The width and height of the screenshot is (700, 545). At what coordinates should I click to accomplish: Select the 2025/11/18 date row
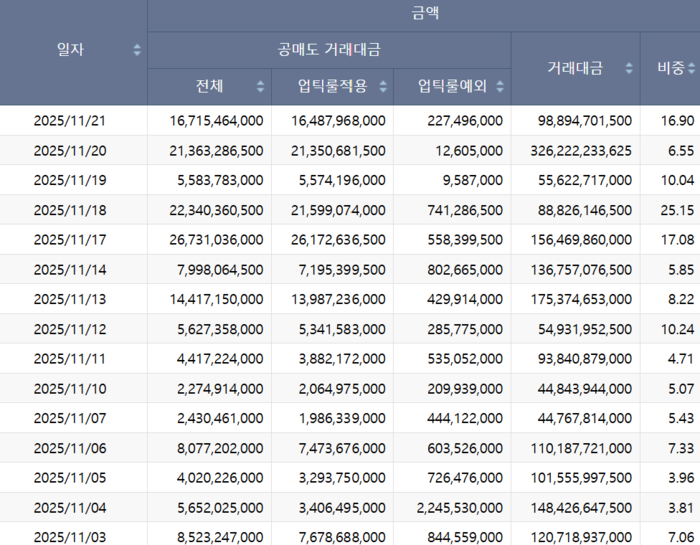click(69, 210)
